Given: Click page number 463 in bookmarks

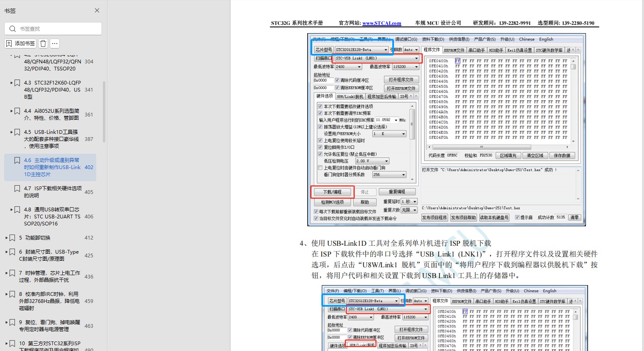Looking at the screenshot, I should (x=89, y=326).
